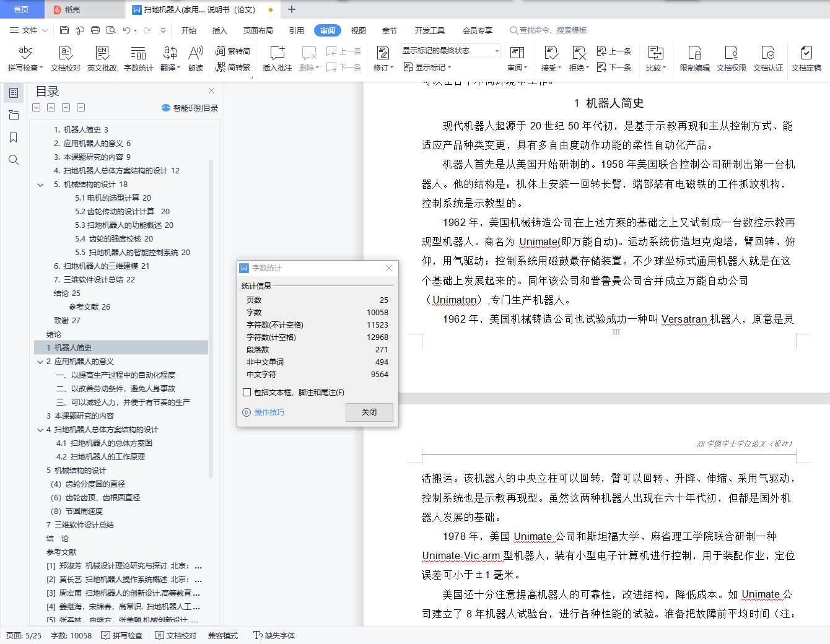This screenshot has height=644, width=830.
Task: Open the 章节 ribbon tab
Action: point(390,30)
